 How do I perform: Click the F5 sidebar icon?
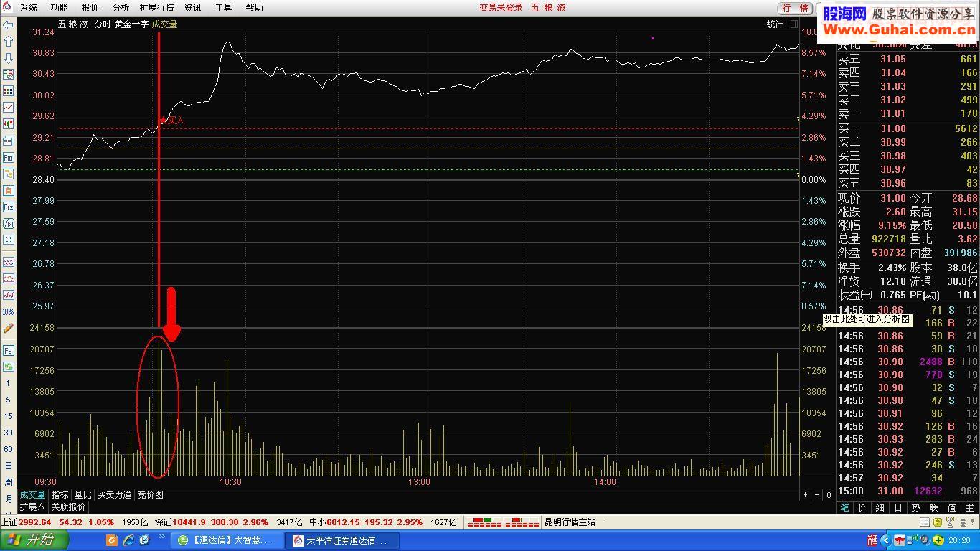9,351
